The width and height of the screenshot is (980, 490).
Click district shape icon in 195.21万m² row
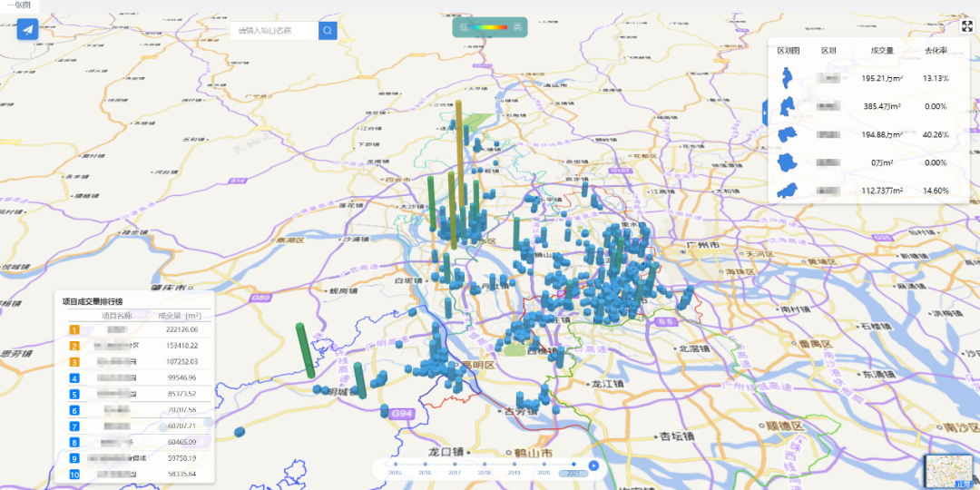pos(788,78)
